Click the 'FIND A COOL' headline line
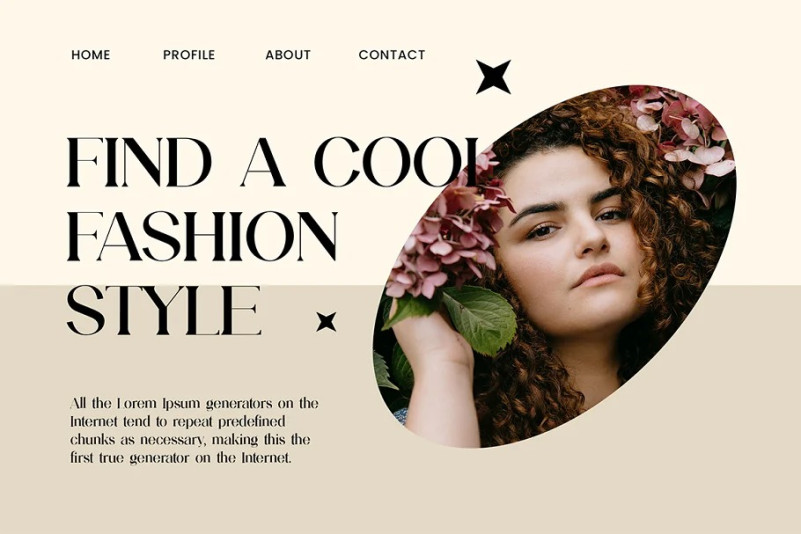This screenshot has height=534, width=801. click(272, 162)
